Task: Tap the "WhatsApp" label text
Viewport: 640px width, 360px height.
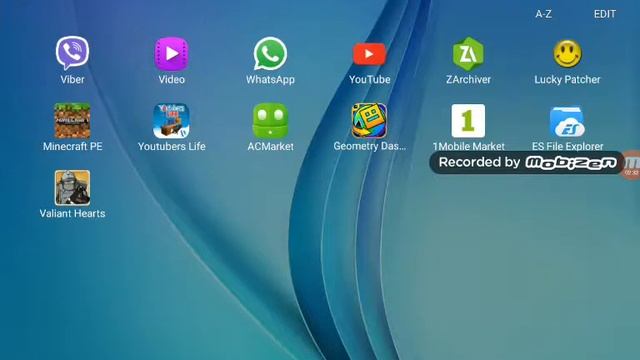Action: coord(270,80)
